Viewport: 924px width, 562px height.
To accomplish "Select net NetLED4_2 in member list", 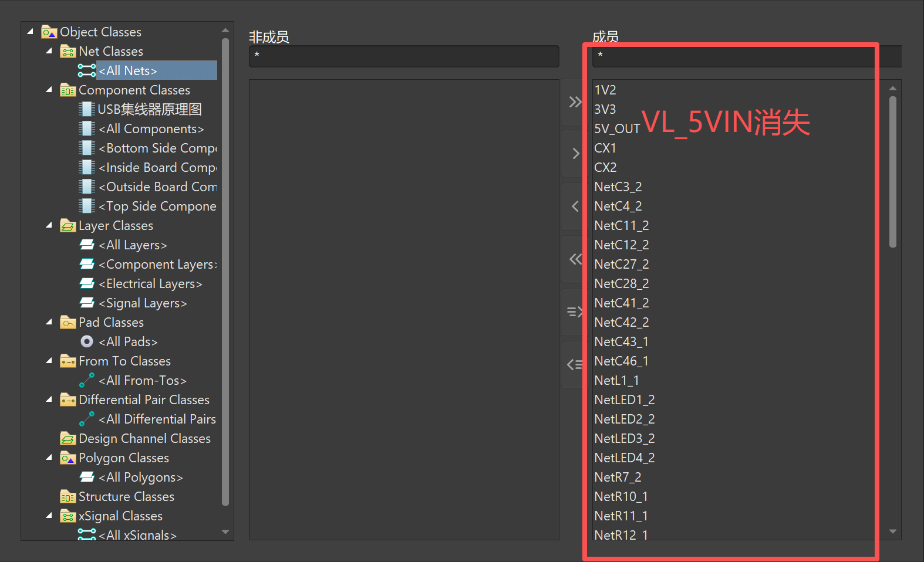I will pos(625,458).
